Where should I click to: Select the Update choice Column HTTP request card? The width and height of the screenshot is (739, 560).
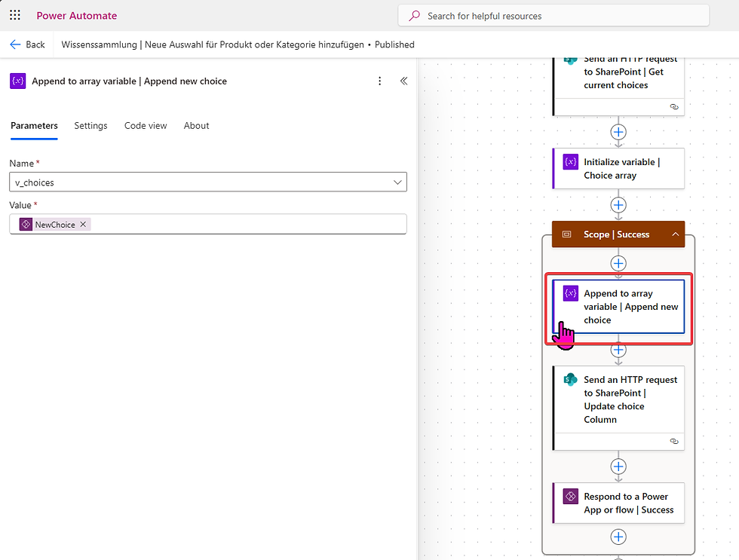click(618, 409)
